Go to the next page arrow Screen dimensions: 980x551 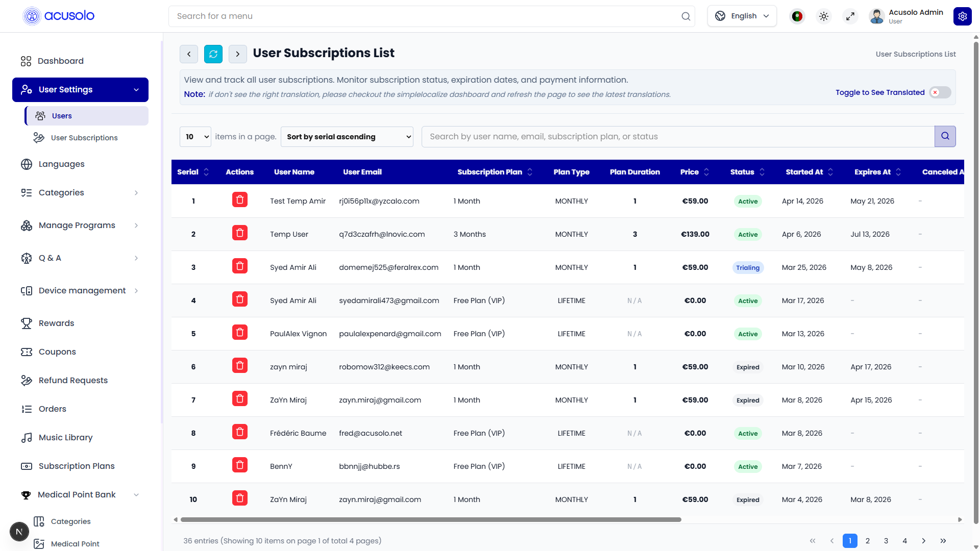pyautogui.click(x=924, y=541)
